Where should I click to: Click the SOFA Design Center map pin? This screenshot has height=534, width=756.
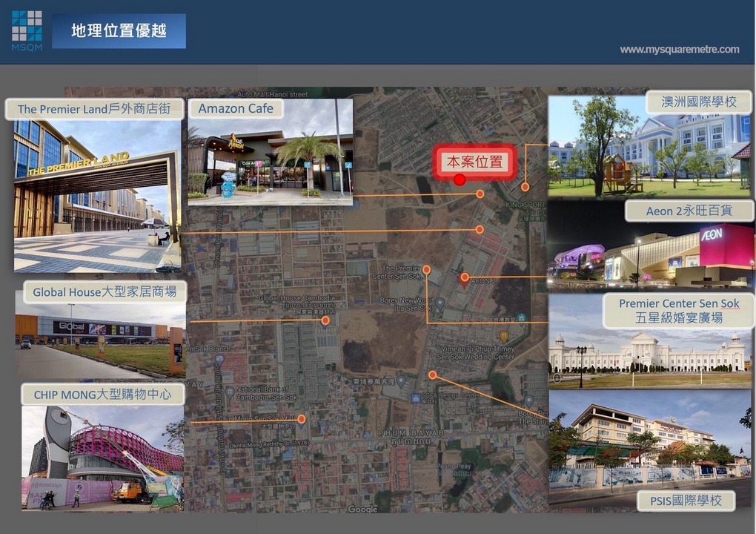(x=415, y=398)
